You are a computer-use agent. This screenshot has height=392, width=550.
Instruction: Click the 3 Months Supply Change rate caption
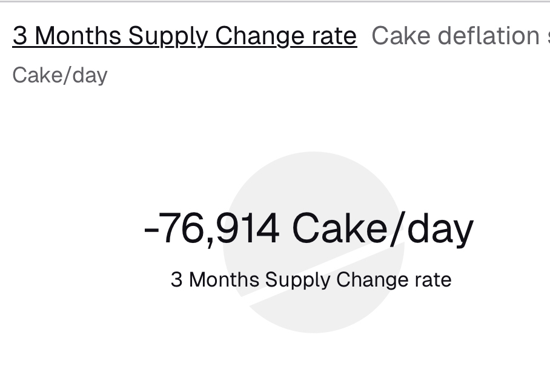pyautogui.click(x=311, y=280)
